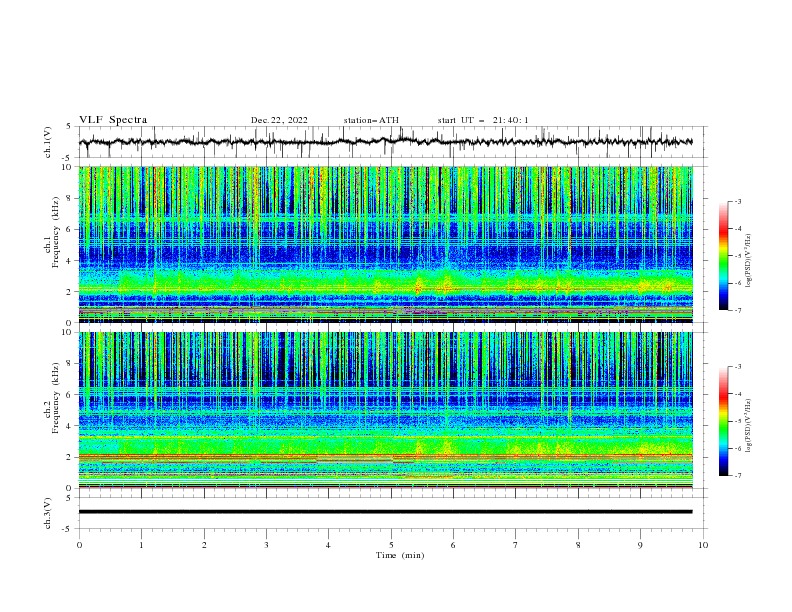Click the time axis tick label "10"
792x612 pixels.
point(703,545)
